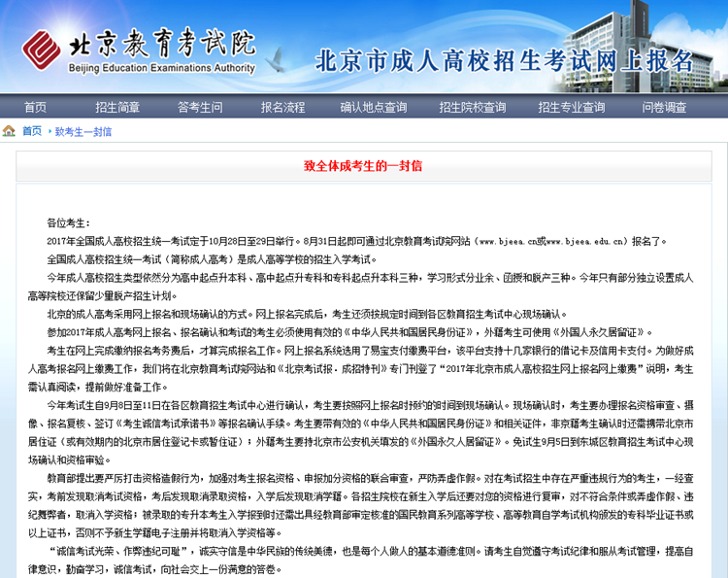Open the 确认地点查询 menu item
Viewport: 728px width, 578px height.
pos(374,107)
